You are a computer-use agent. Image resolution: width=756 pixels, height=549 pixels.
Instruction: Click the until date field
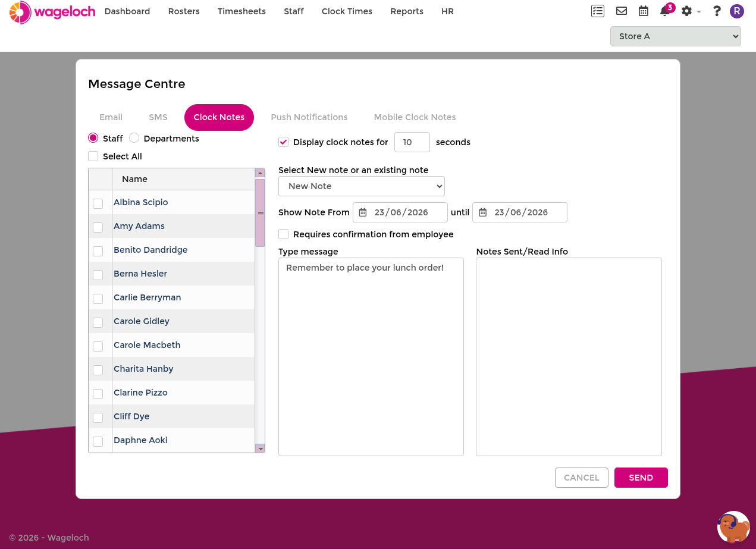520,212
